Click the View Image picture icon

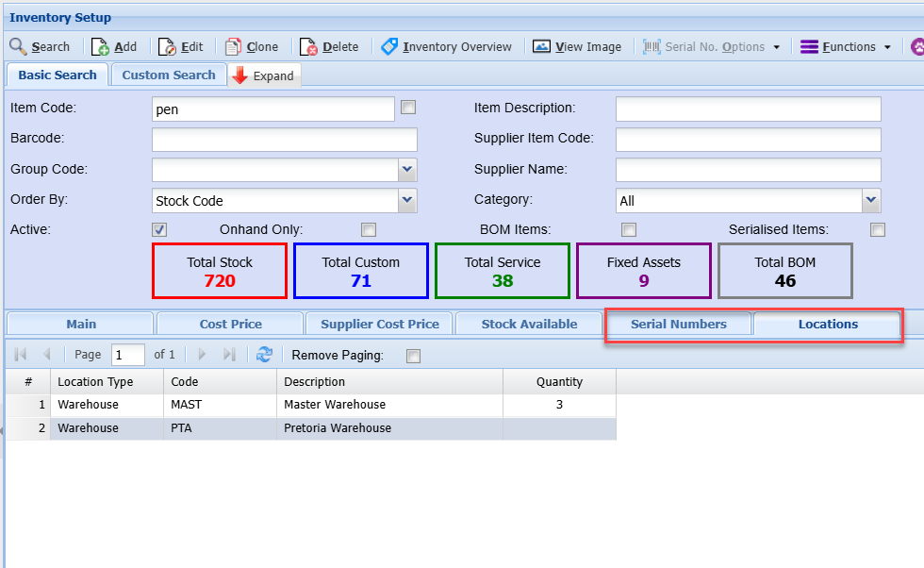[541, 46]
